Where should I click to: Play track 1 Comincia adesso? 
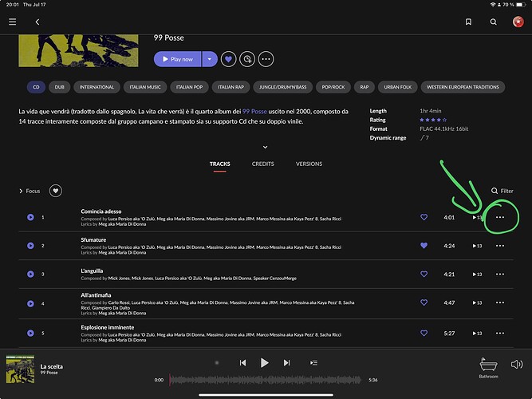pos(30,217)
